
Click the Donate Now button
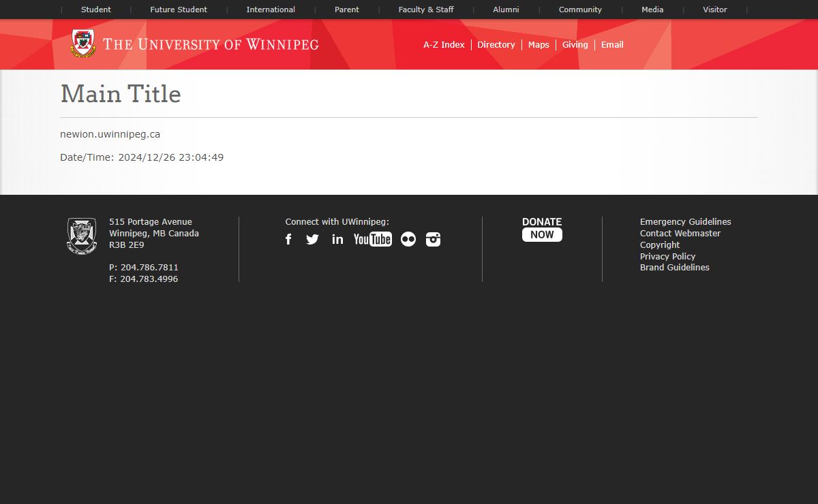coord(542,230)
